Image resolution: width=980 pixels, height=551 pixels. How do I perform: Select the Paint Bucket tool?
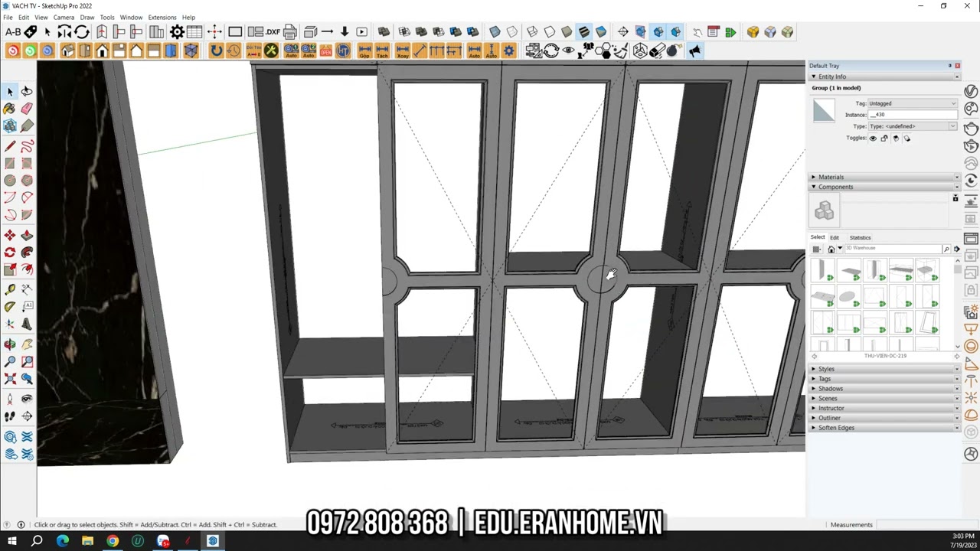click(10, 109)
